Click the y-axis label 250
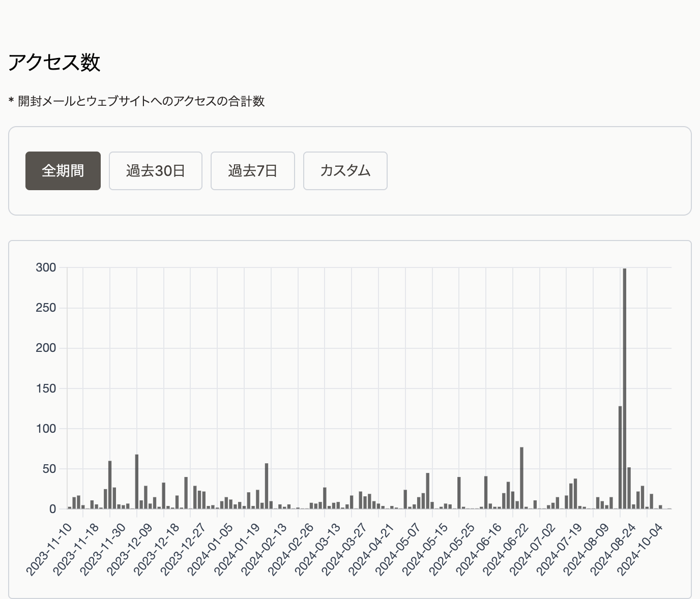 click(46, 308)
